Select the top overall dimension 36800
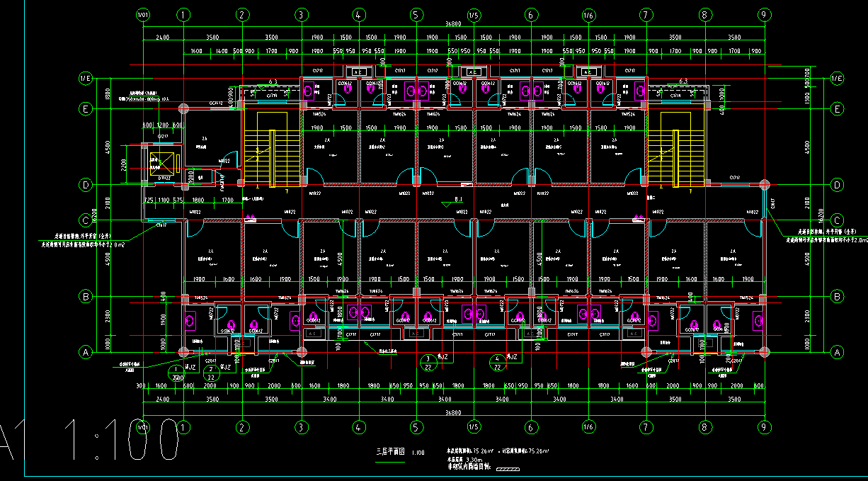 tap(453, 25)
